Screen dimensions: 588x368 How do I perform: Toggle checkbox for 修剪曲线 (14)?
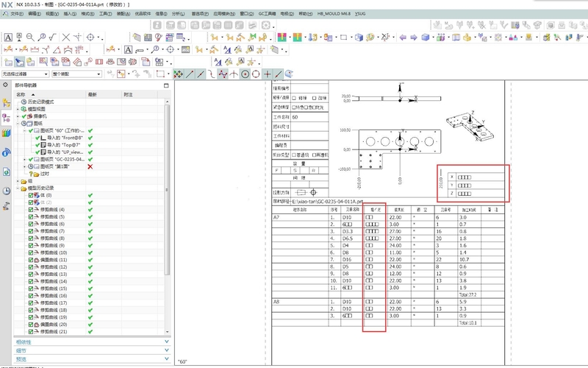[31, 281]
